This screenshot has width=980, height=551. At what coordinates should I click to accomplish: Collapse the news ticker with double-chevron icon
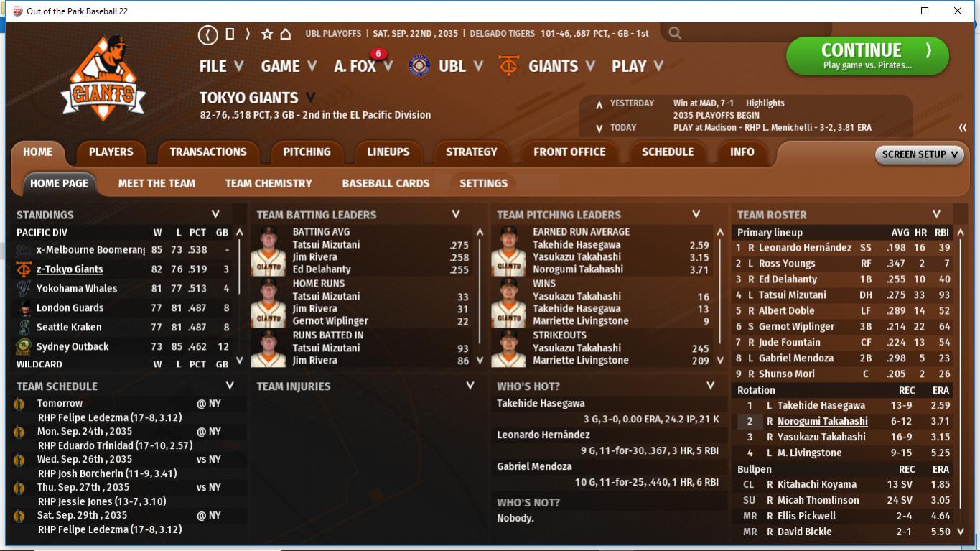pyautogui.click(x=963, y=128)
